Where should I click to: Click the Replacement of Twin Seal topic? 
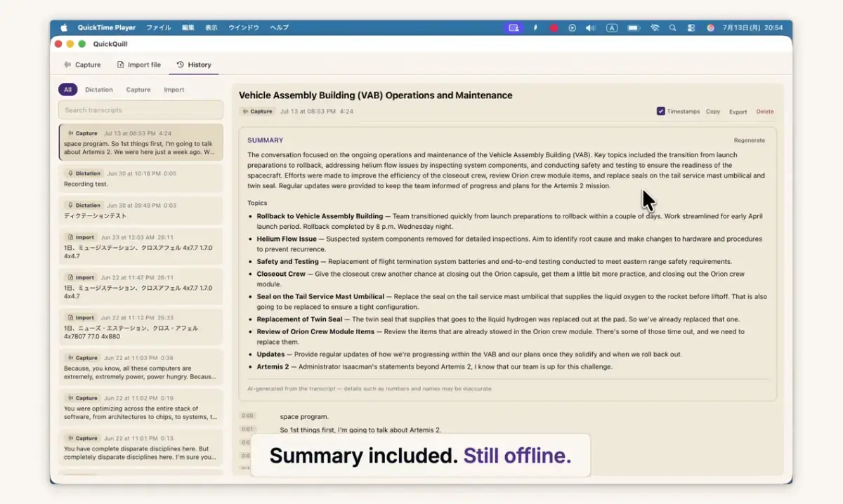point(299,319)
